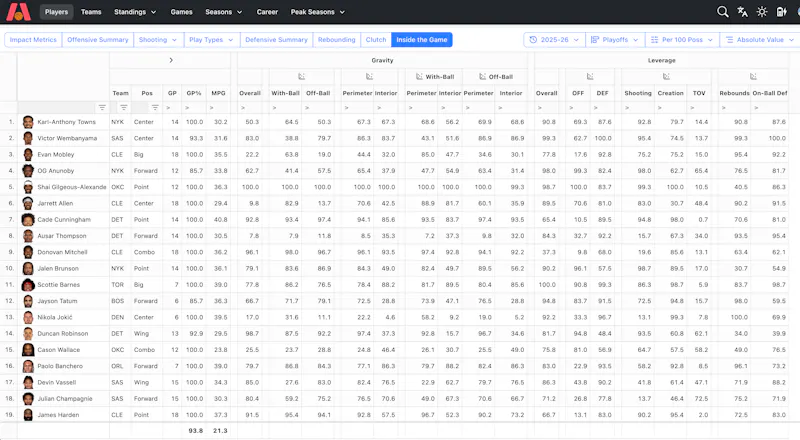Click the clock icon beside 2025-26
This screenshot has width=800, height=440.
[x=533, y=40]
